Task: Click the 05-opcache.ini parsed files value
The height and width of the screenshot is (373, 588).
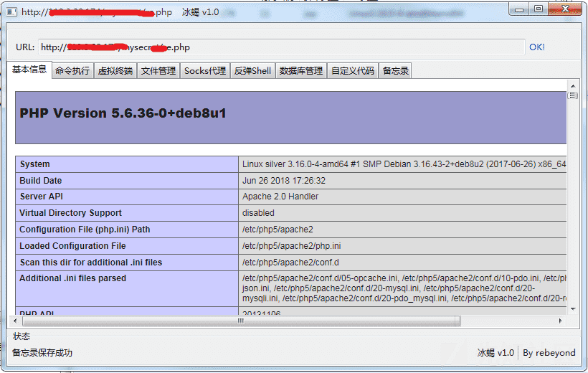Action: pos(404,288)
